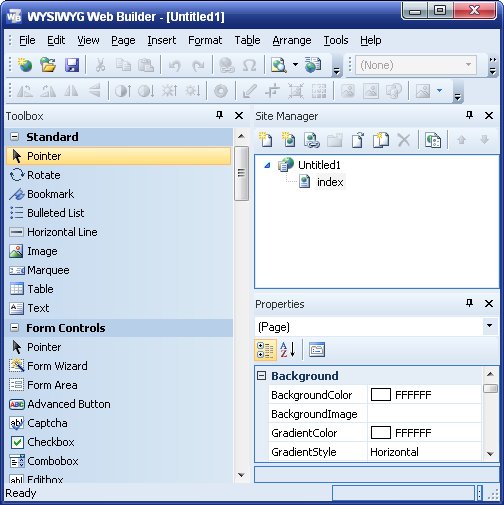Open the Insert menu
The width and height of the screenshot is (504, 505).
pos(162,40)
